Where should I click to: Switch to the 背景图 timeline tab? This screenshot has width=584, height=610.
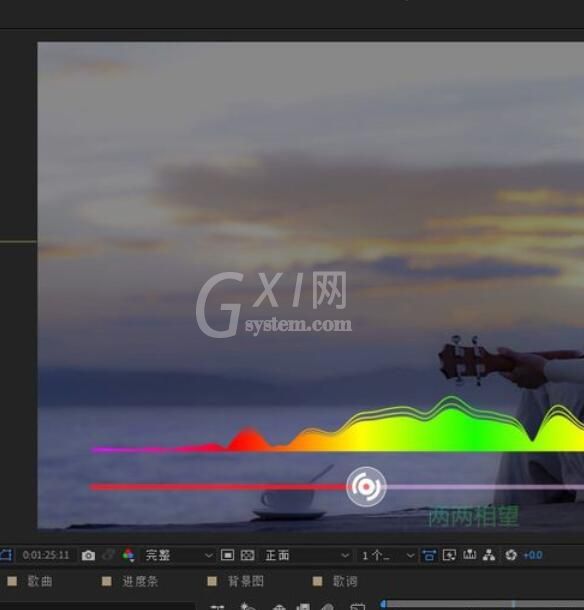click(x=246, y=582)
